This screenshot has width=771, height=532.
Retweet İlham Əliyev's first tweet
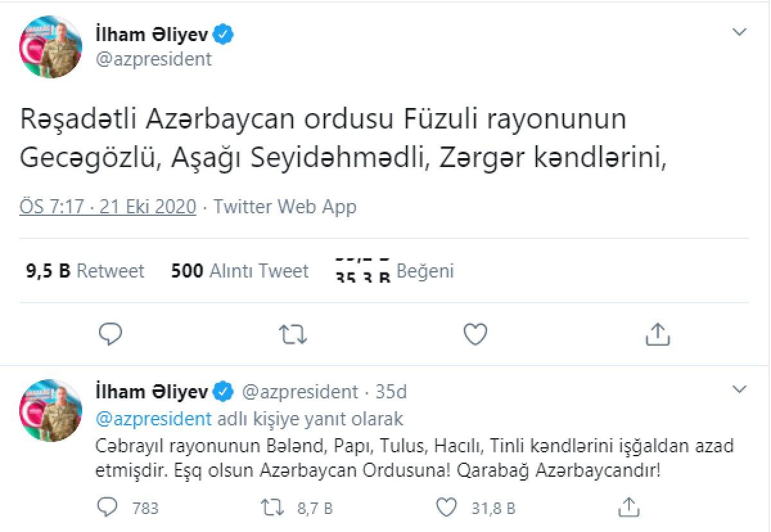pyautogui.click(x=293, y=334)
